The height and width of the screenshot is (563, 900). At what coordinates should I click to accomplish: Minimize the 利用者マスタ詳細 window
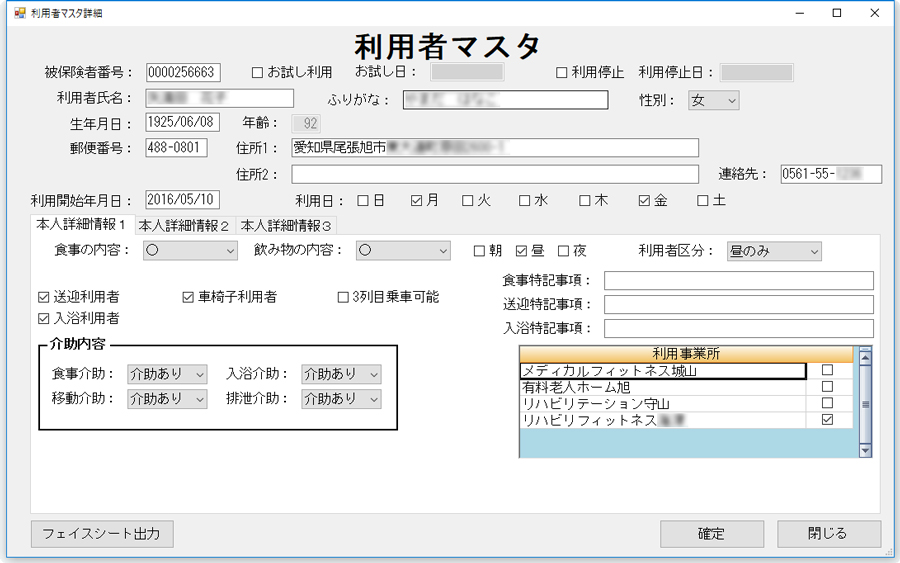click(x=800, y=13)
